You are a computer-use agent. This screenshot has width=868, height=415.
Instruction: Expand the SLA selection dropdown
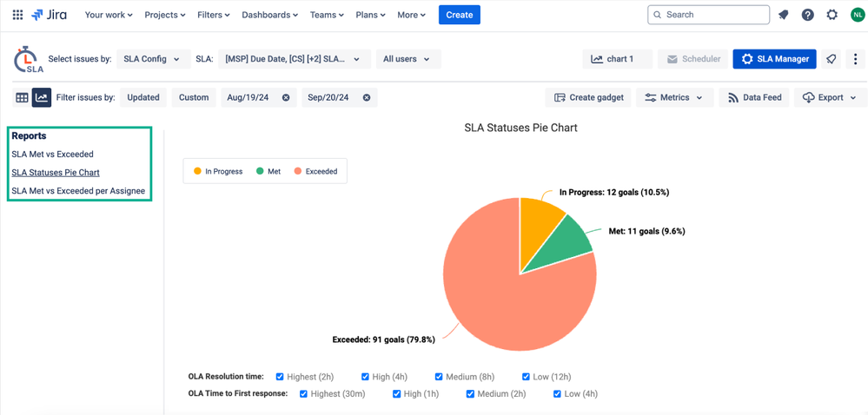[x=295, y=59]
